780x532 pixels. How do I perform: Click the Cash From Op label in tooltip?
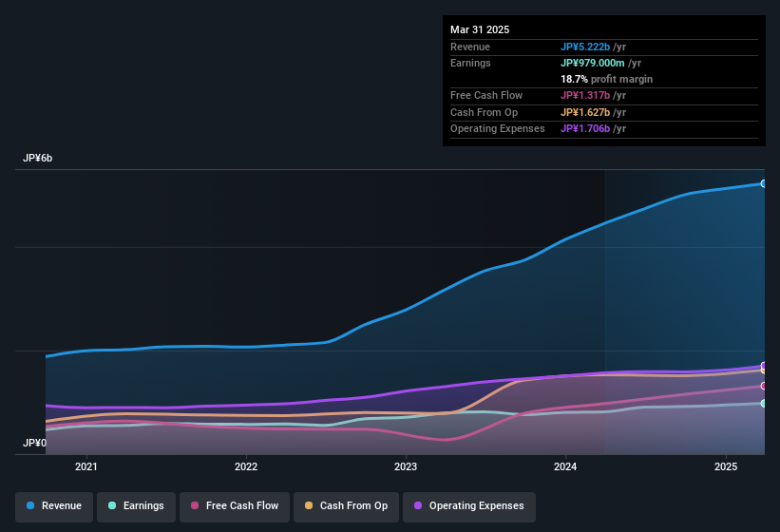(484, 112)
